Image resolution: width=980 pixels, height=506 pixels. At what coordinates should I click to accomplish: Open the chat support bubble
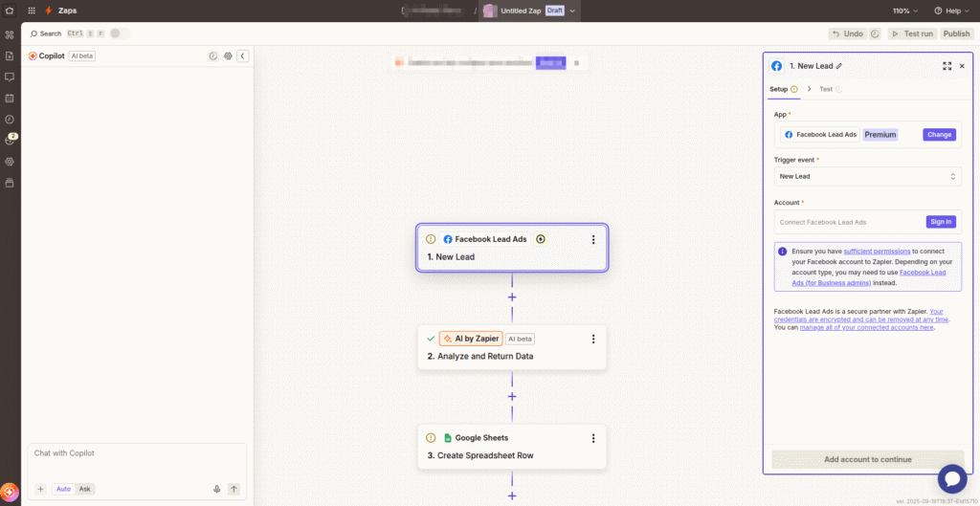tap(952, 478)
